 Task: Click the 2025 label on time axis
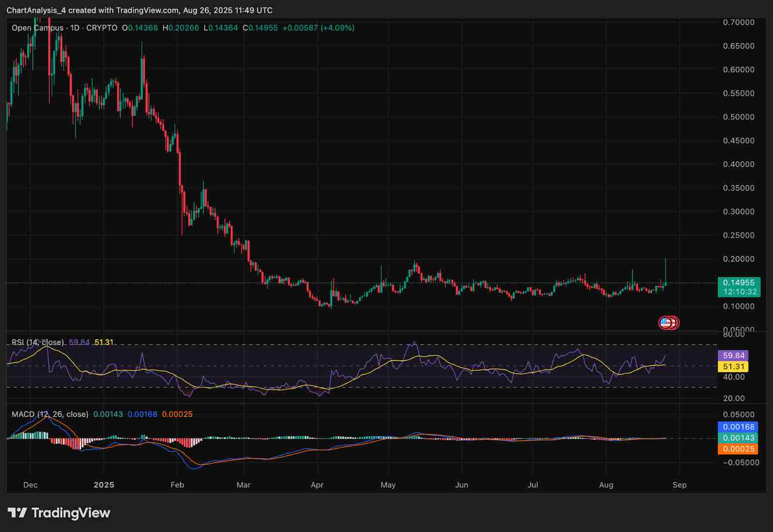(104, 485)
